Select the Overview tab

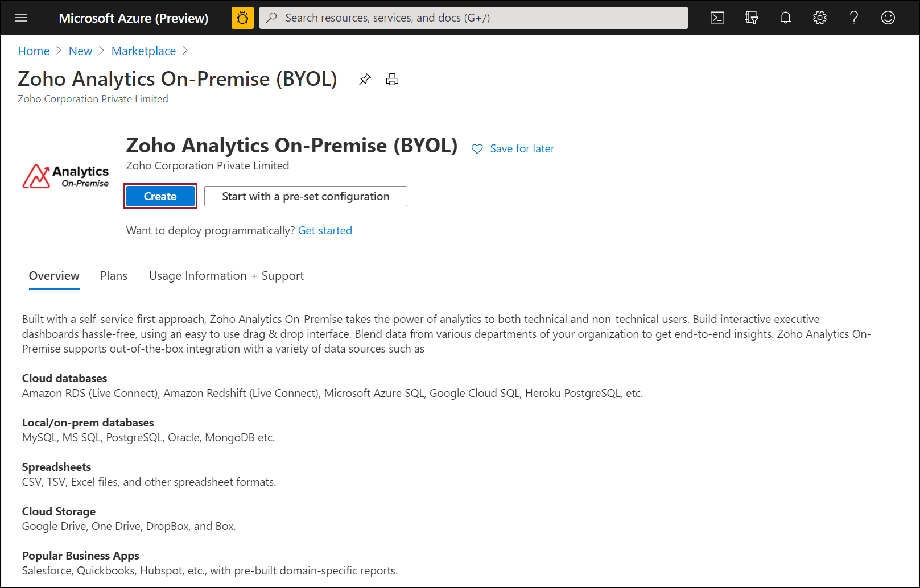54,276
